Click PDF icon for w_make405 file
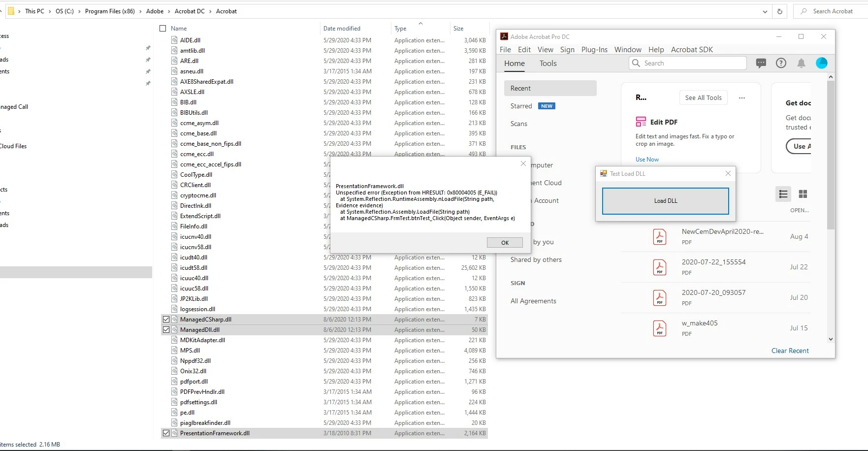 tap(660, 328)
